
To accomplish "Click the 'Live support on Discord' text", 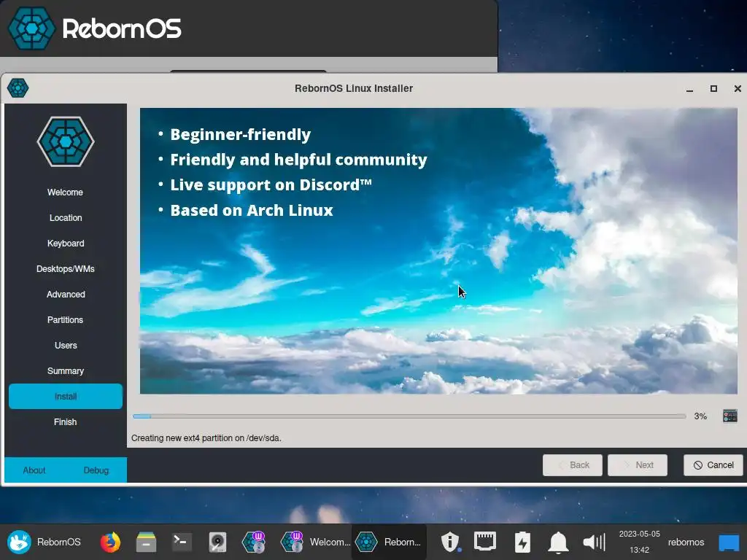I will pyautogui.click(x=271, y=184).
